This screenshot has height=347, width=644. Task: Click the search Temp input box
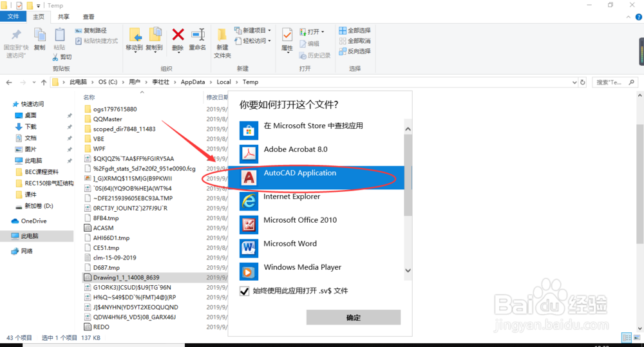[611, 82]
